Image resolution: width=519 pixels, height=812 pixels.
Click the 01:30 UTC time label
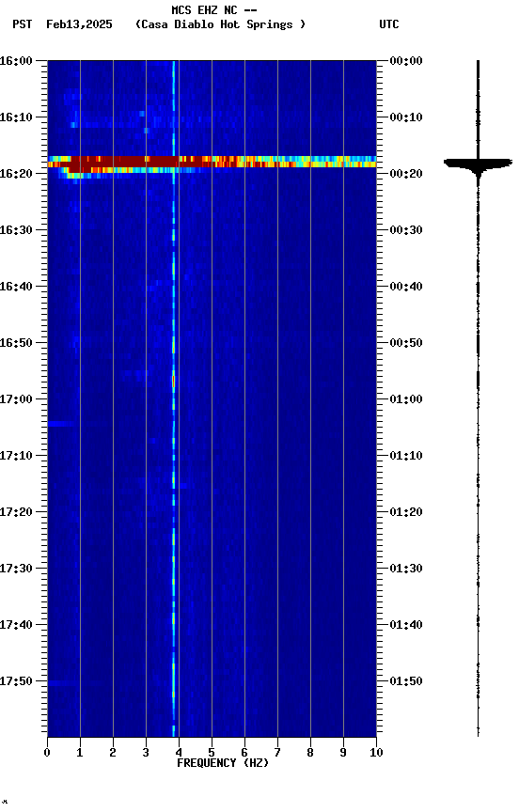pyautogui.click(x=406, y=569)
